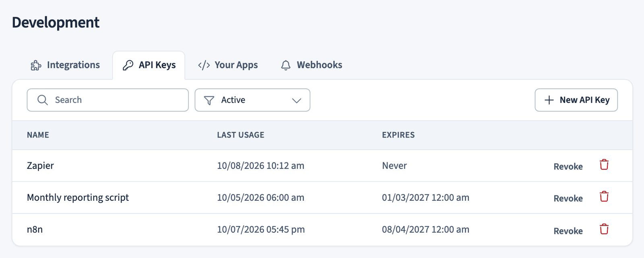
Task: Go to the Webhooks tab
Action: (312, 65)
